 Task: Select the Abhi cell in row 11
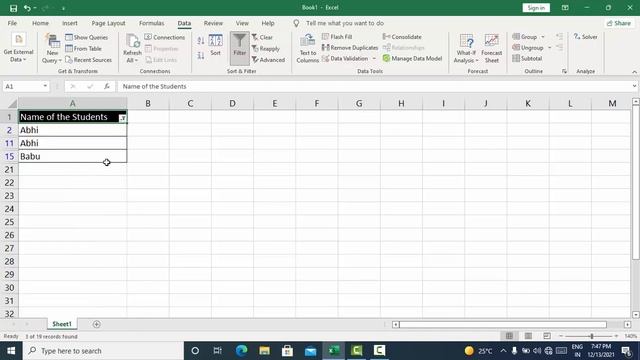73,143
